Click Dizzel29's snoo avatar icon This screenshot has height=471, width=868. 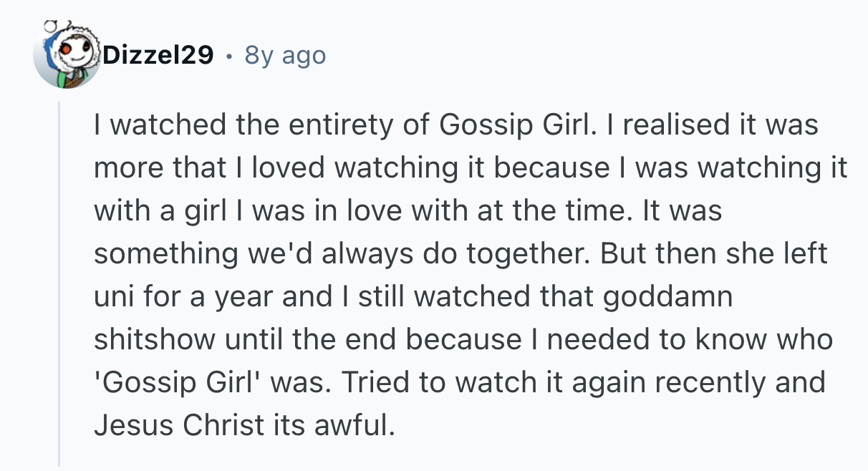tap(67, 56)
